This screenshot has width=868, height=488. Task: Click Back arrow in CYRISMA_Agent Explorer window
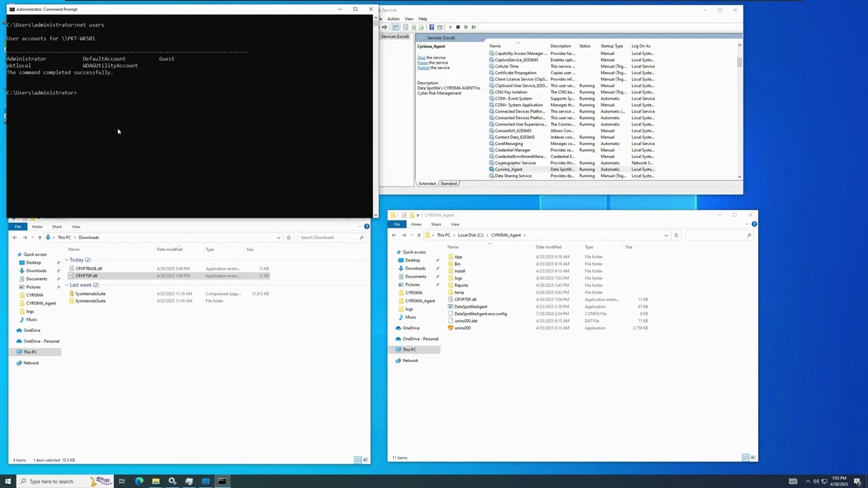394,235
